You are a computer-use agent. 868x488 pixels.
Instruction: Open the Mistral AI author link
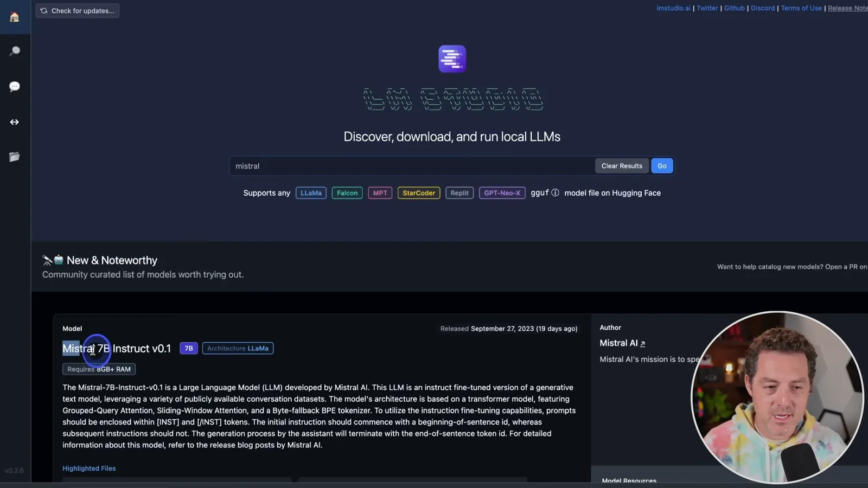point(622,343)
